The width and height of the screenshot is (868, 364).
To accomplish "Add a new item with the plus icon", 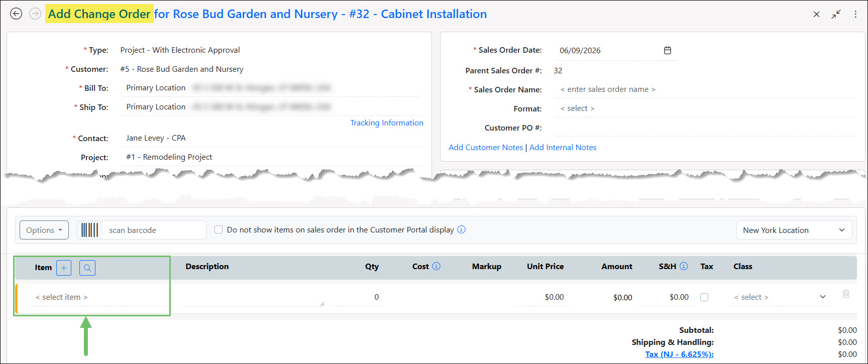I will click(64, 268).
